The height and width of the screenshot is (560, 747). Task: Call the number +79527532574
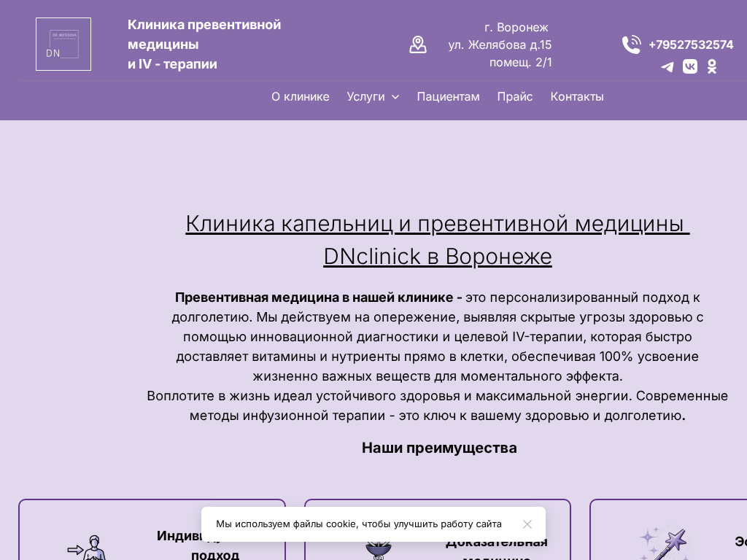pos(691,44)
